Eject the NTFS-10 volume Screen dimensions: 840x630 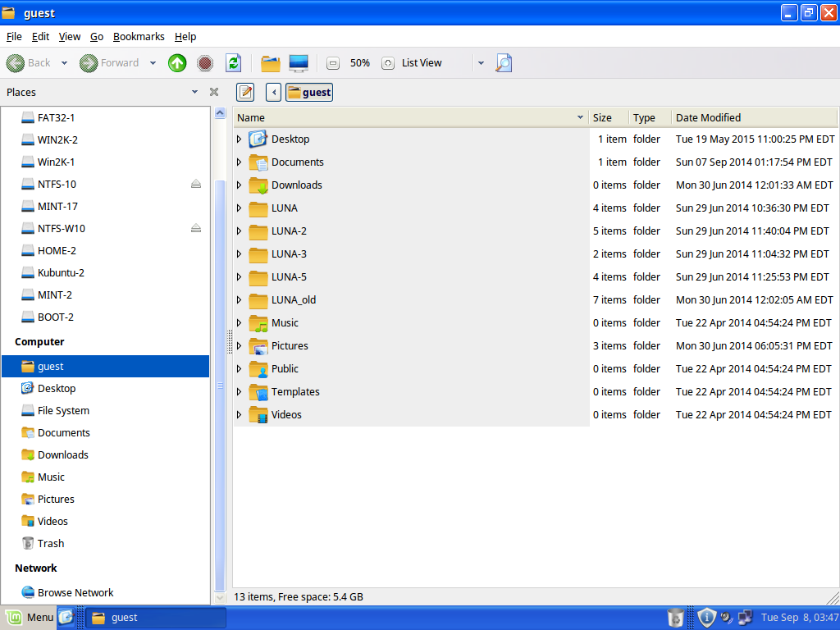pos(195,185)
